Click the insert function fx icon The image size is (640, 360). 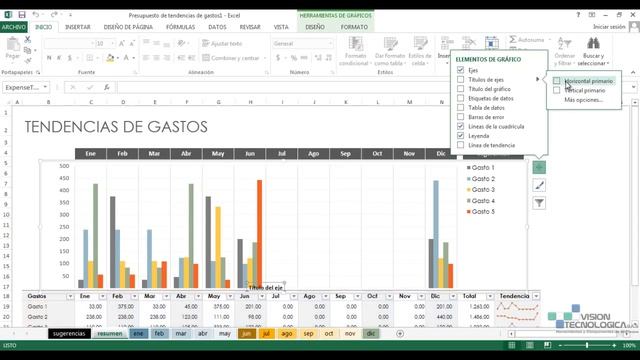107,87
